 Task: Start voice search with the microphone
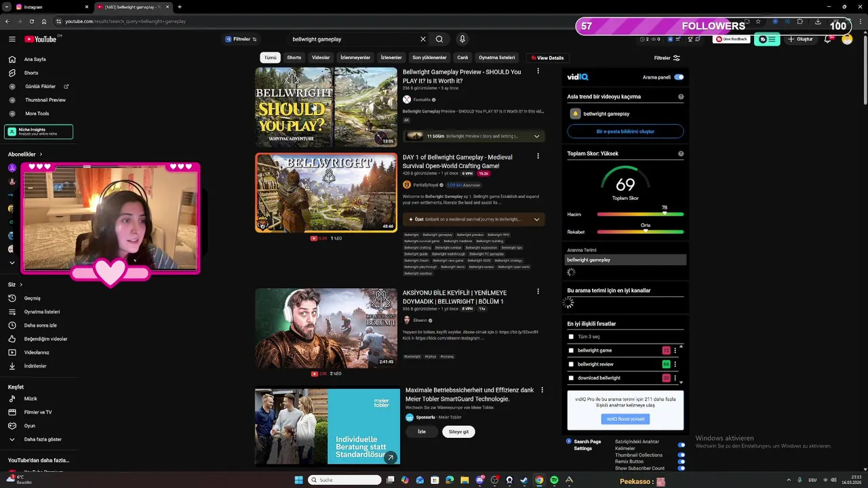[x=462, y=39]
